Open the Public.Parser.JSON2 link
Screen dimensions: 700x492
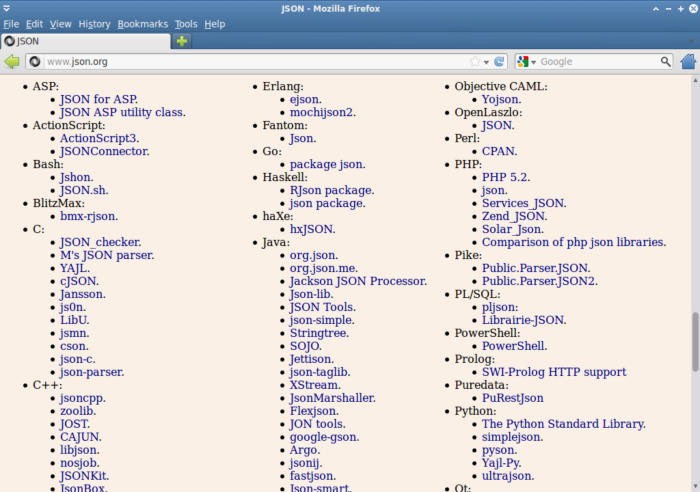tap(539, 281)
